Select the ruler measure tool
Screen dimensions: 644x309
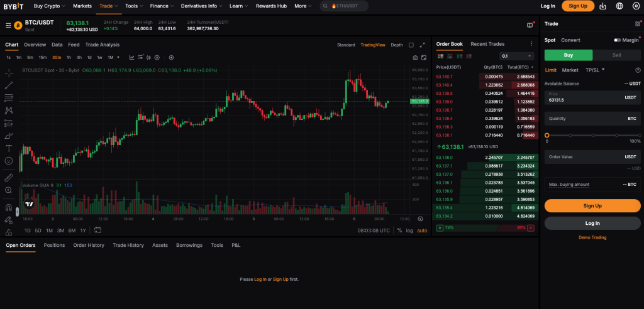(x=9, y=178)
